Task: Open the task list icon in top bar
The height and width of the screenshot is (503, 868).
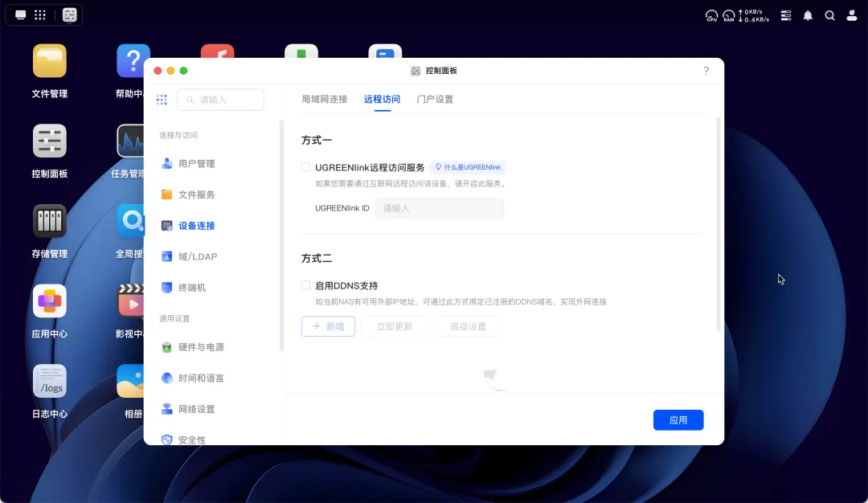Action: click(x=785, y=15)
